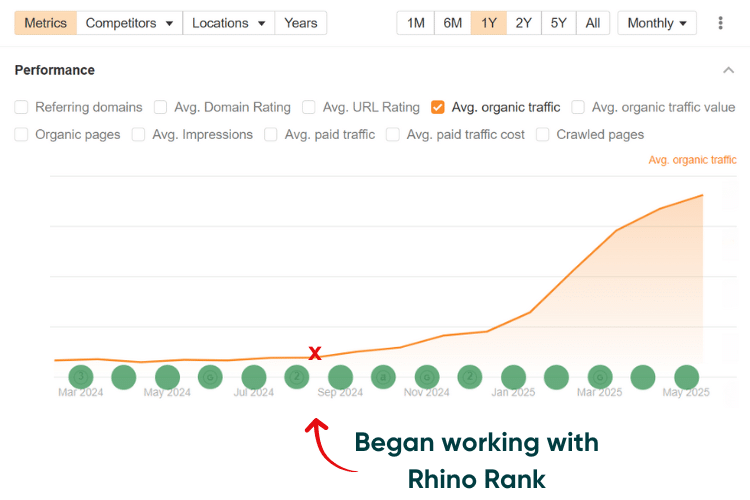The height and width of the screenshot is (500, 750).
Task: Select the 1M time range
Action: pos(416,23)
